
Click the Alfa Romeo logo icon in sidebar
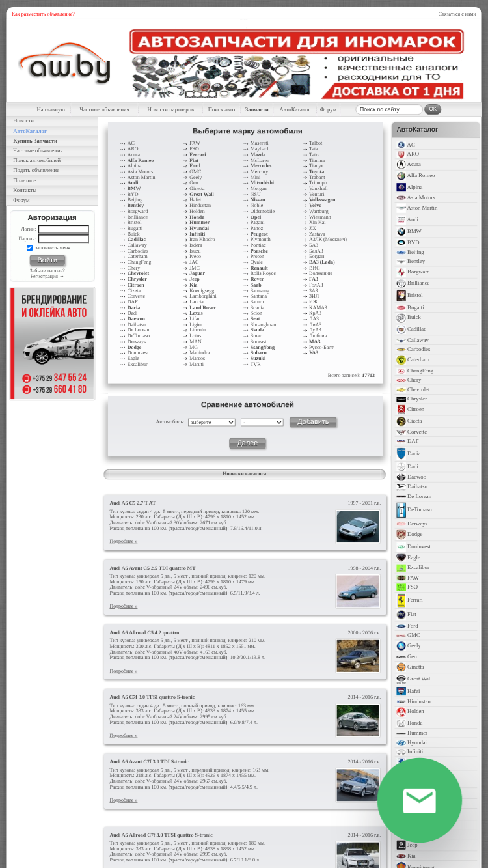(x=401, y=176)
